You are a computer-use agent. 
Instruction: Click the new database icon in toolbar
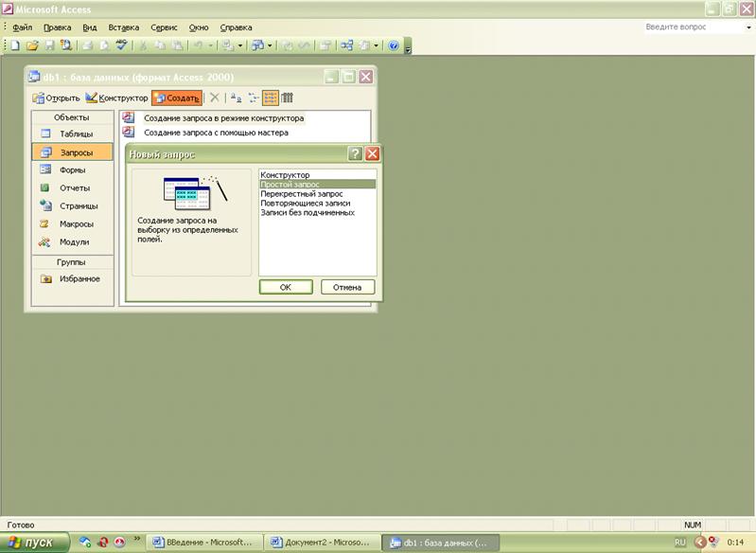click(15, 45)
